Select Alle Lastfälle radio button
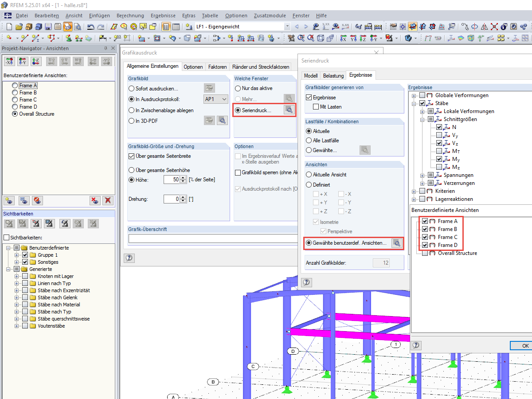This screenshot has width=532, height=399. (309, 141)
